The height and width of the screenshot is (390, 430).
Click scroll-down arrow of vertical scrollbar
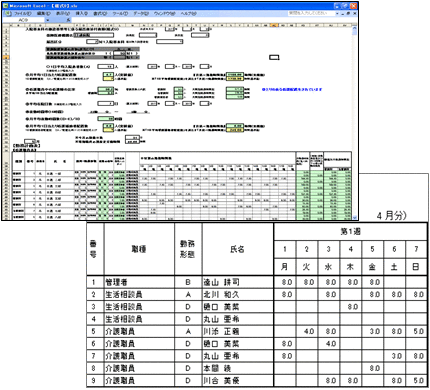[354, 218]
